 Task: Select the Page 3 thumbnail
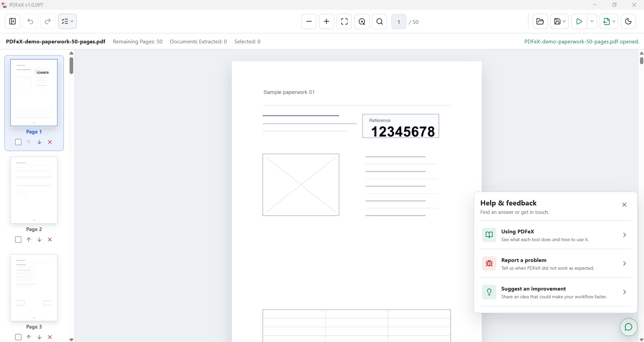tap(34, 288)
